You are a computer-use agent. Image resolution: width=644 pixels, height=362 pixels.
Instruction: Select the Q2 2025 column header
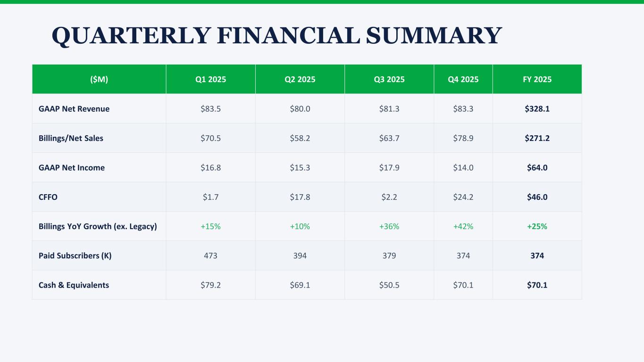pos(300,79)
